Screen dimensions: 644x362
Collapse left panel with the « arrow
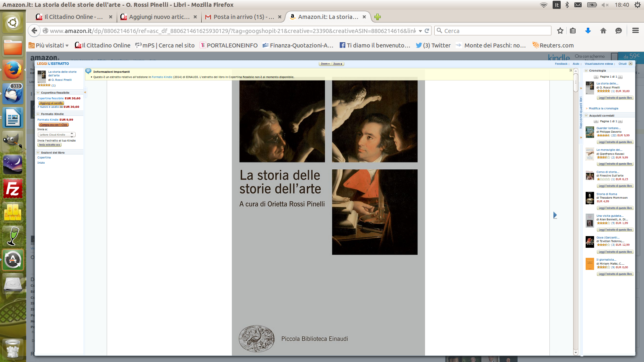85,93
